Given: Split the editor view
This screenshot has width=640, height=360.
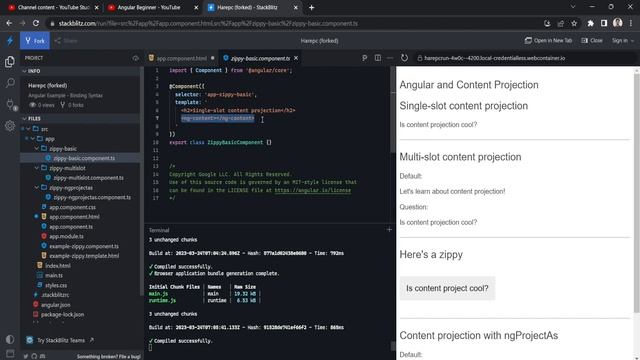Looking at the screenshot, I should [378, 58].
